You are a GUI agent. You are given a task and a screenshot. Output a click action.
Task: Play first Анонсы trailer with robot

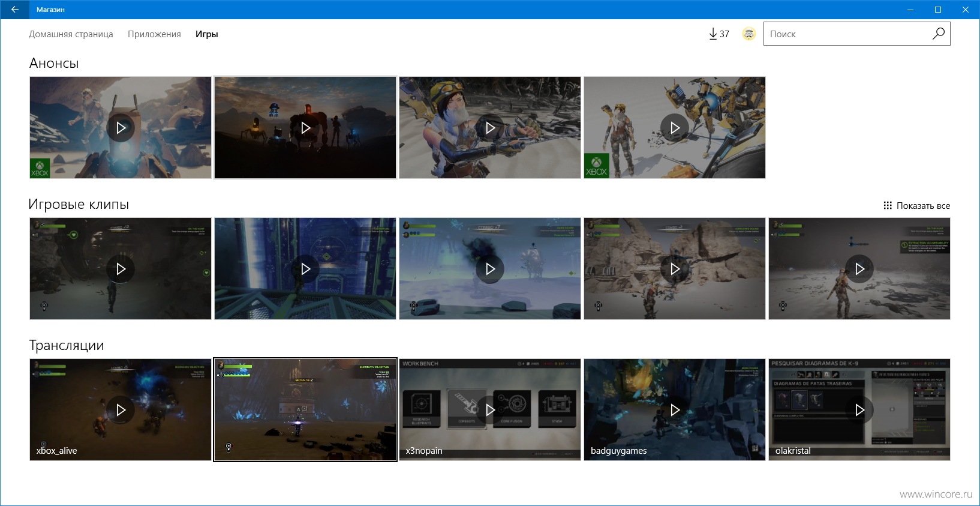[x=121, y=127]
